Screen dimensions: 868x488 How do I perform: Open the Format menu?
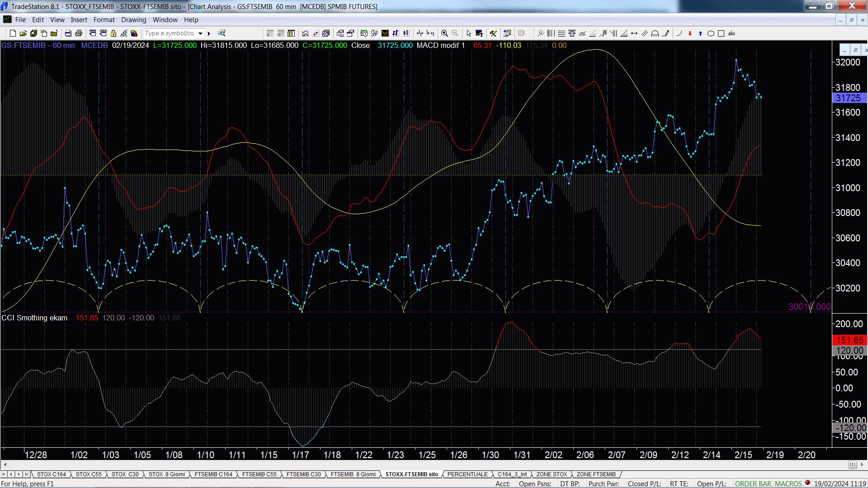click(104, 20)
